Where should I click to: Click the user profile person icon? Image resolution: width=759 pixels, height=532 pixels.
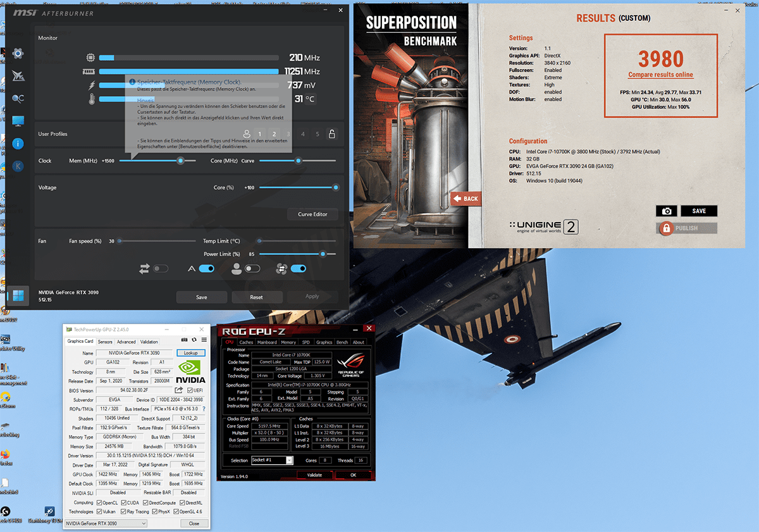(247, 134)
